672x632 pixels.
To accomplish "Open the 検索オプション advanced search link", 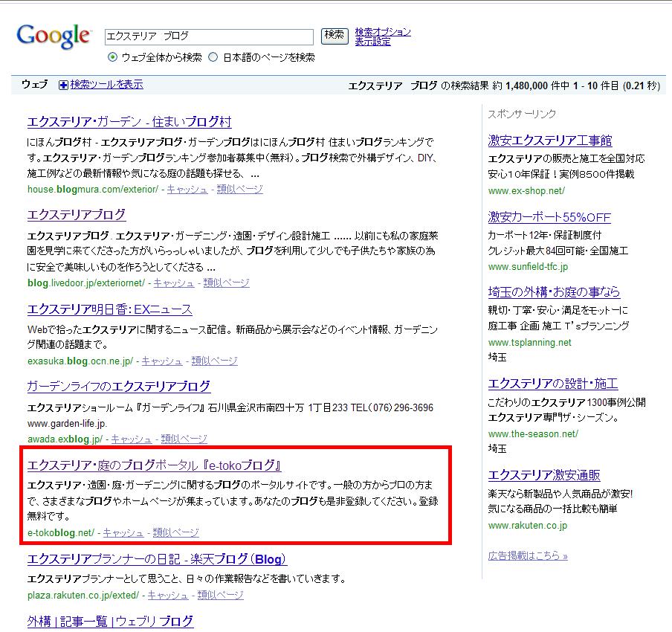I will point(382,32).
